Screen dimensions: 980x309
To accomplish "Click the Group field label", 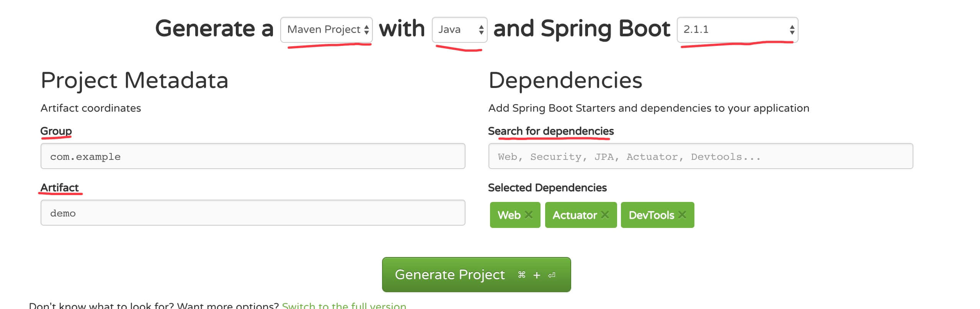I will (x=56, y=131).
